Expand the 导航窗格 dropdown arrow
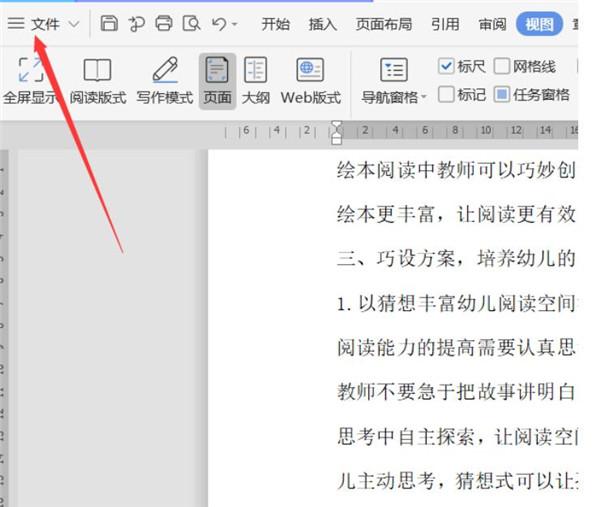This screenshot has height=507, width=600. pos(424,97)
